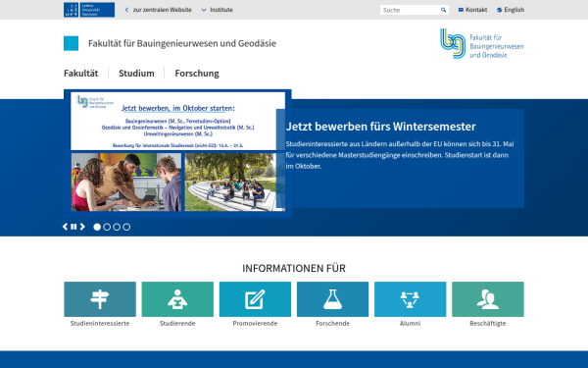Click the Studierende reading-person tile
The height and width of the screenshot is (368, 588).
pos(177,299)
